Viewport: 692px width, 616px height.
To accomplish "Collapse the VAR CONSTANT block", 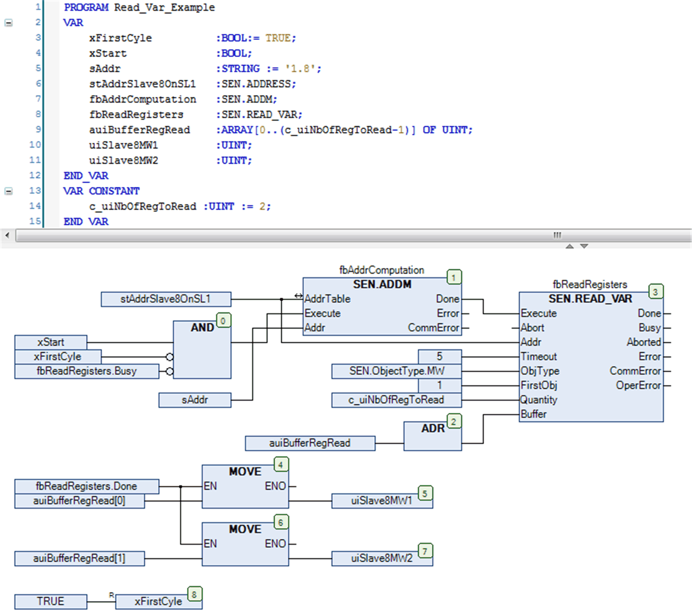I will tap(8, 191).
